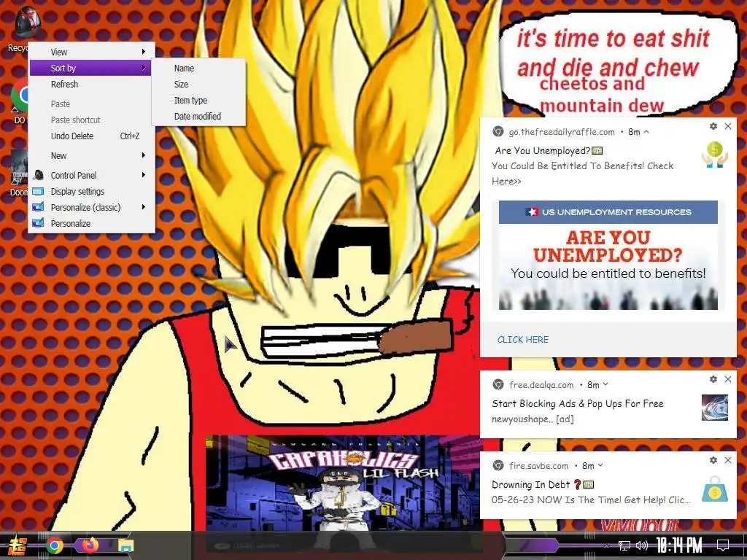The width and height of the screenshot is (747, 560).
Task: Expand the Personalize (classic) submenu arrow
Action: point(144,207)
